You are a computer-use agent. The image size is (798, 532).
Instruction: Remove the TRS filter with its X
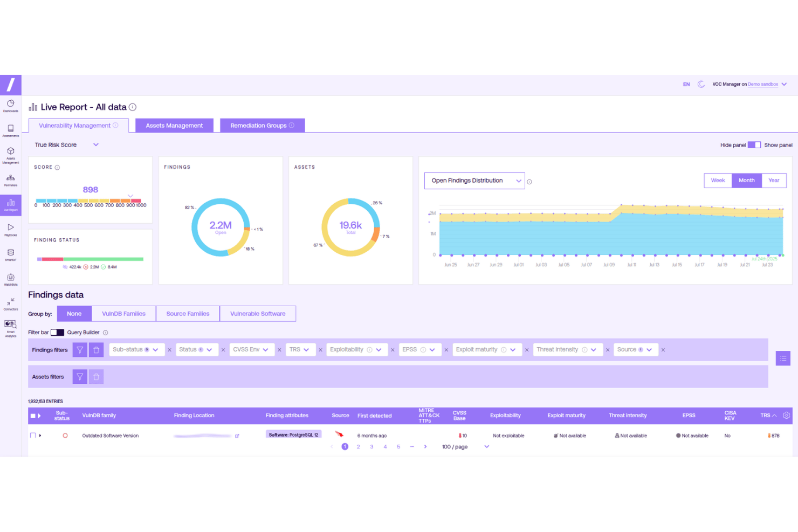click(x=320, y=350)
